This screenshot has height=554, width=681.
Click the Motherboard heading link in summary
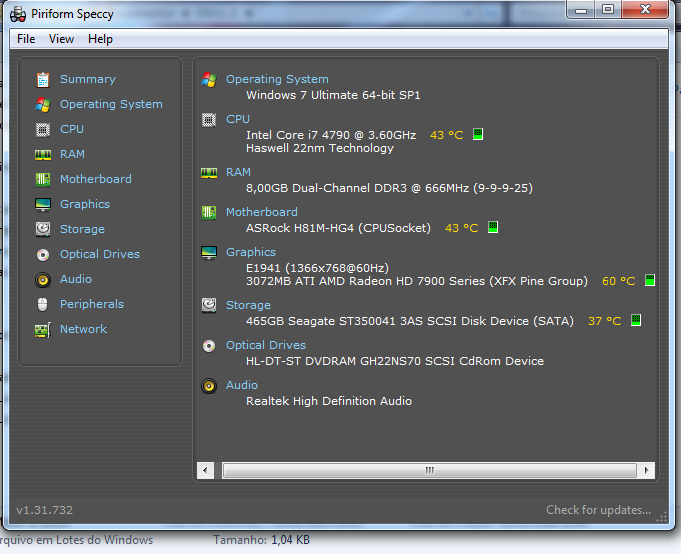pyautogui.click(x=262, y=212)
